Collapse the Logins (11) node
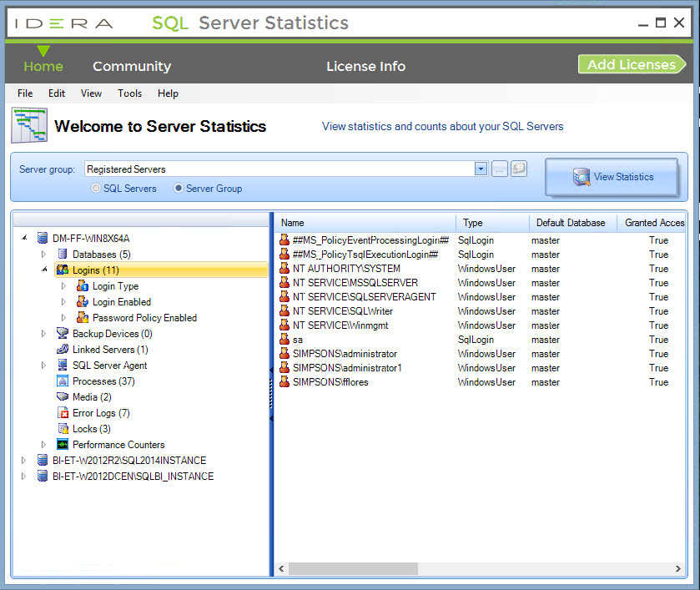Image resolution: width=700 pixels, height=590 pixels. 44,270
